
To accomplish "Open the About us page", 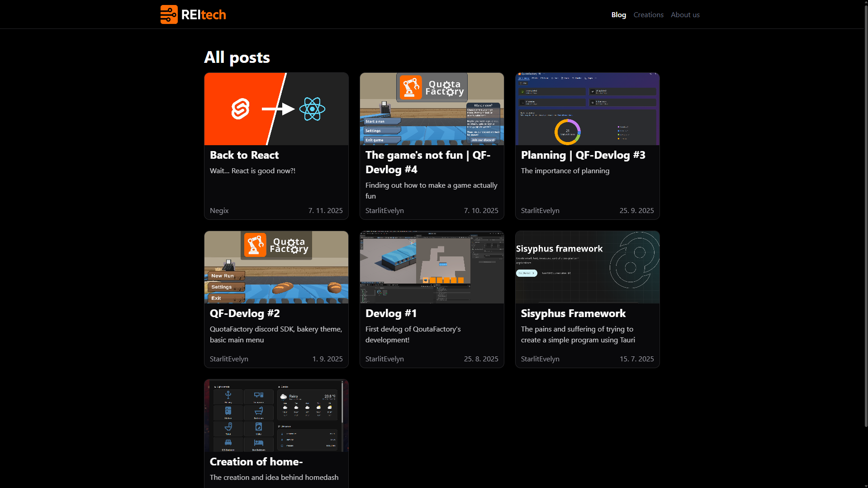I will point(685,14).
